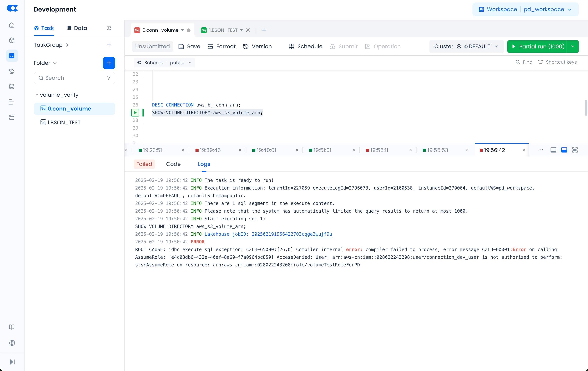Toggle the bottom split panel layout
The image size is (588, 371).
pyautogui.click(x=564, y=150)
